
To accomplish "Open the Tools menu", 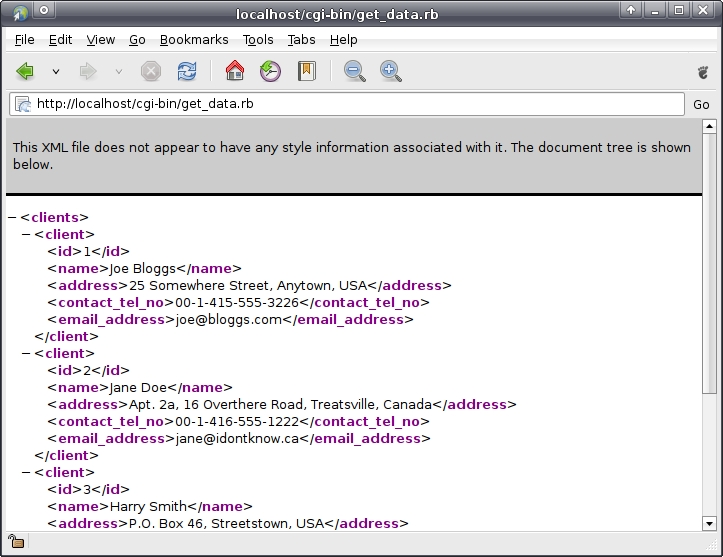I will [258, 40].
